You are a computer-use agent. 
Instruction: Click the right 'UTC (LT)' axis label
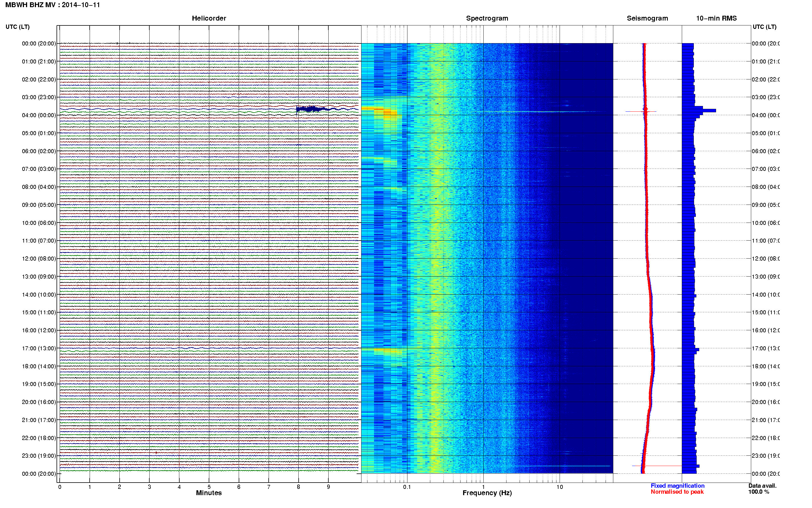tap(764, 27)
